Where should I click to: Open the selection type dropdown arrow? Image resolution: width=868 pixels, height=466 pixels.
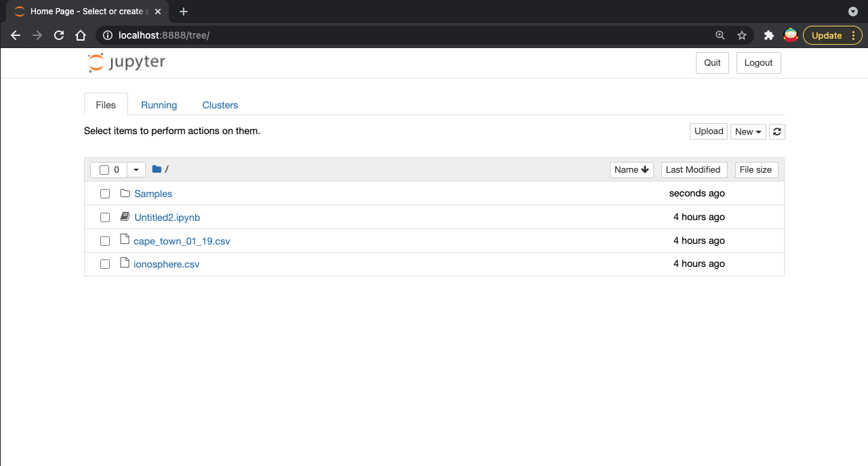tap(136, 170)
